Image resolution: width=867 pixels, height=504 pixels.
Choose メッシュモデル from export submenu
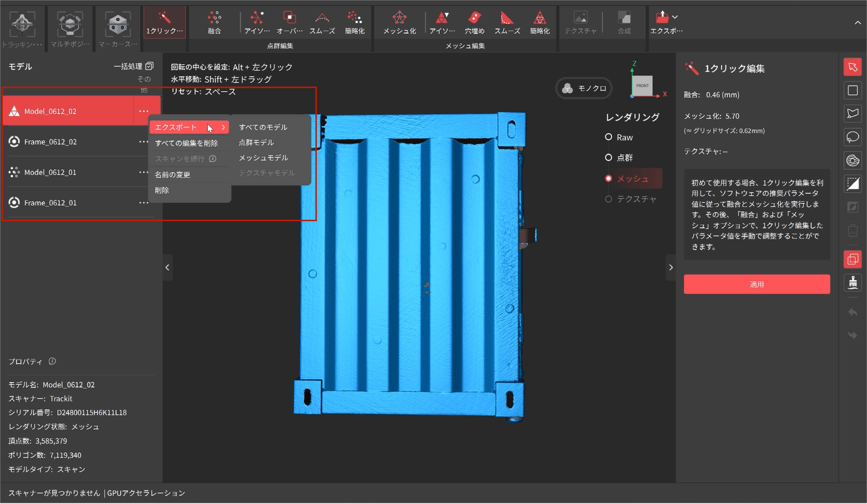[263, 158]
